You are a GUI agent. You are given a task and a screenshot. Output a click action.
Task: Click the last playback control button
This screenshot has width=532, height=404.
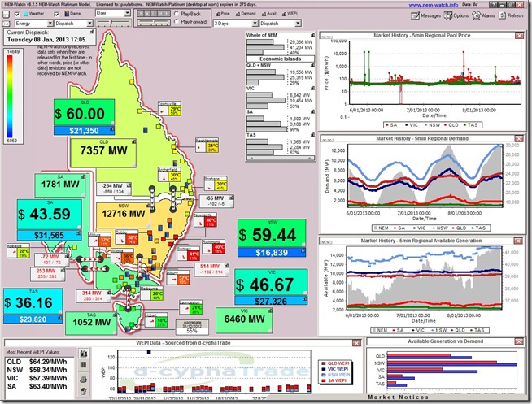coord(167,13)
